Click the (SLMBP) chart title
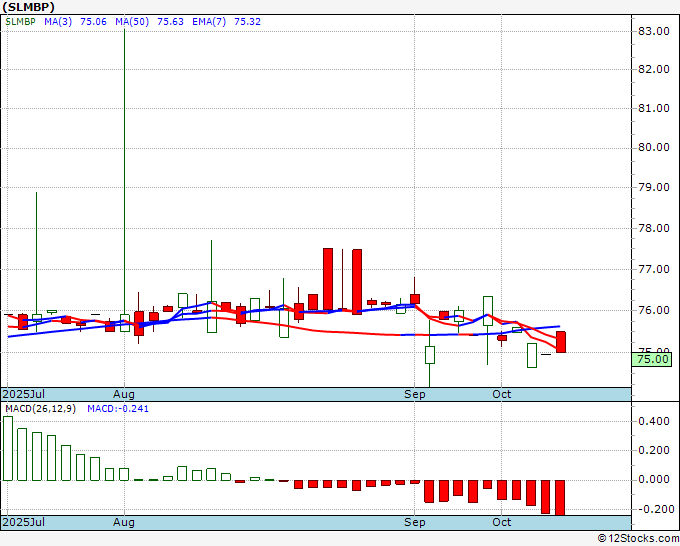Viewport: 680px width, 546px height. point(29,7)
